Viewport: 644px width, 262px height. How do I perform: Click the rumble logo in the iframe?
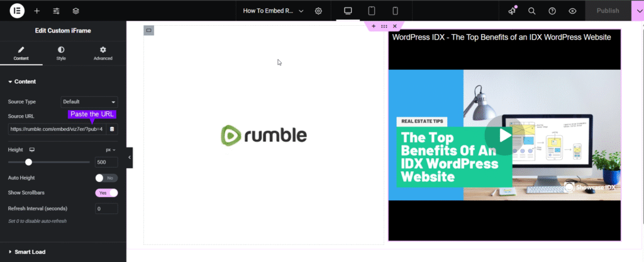tap(264, 135)
